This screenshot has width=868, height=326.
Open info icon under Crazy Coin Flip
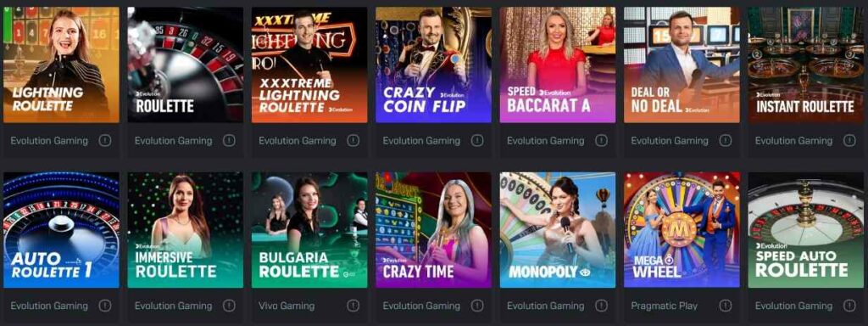click(x=477, y=141)
